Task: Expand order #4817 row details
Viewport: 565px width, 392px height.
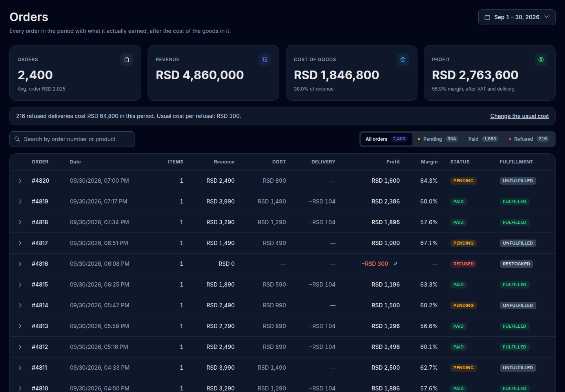Action: tap(20, 243)
